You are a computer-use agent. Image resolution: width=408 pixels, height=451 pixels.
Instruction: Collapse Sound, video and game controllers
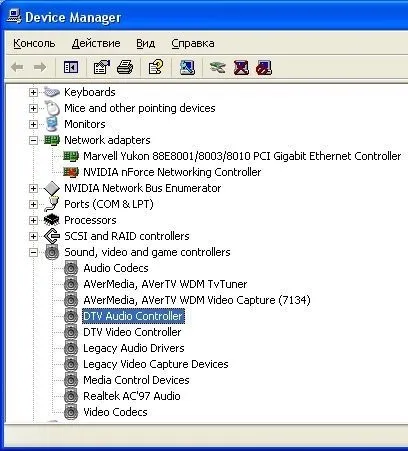coord(33,252)
